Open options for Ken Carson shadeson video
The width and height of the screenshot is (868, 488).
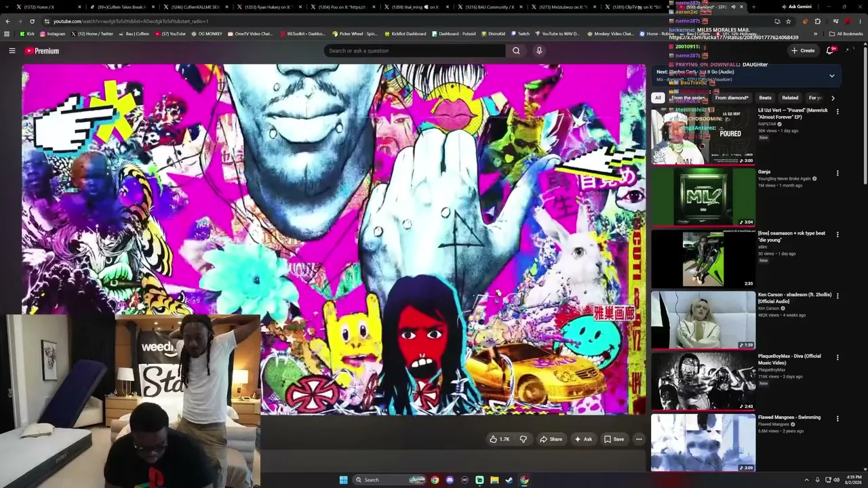click(x=837, y=296)
